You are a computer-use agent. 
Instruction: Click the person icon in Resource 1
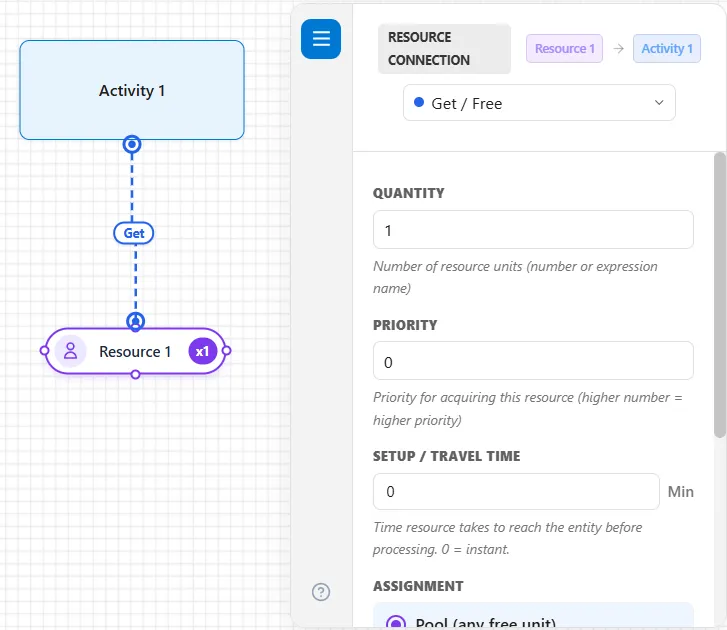tap(70, 351)
